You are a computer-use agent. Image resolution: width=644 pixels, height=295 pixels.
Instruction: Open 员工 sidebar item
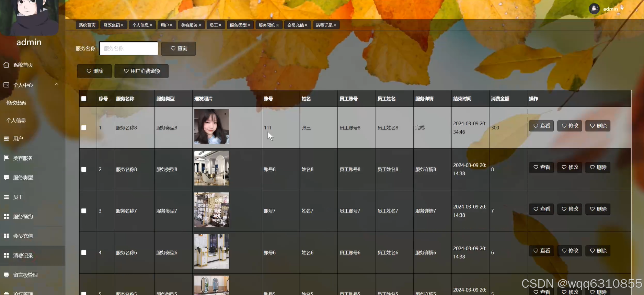pyautogui.click(x=18, y=197)
